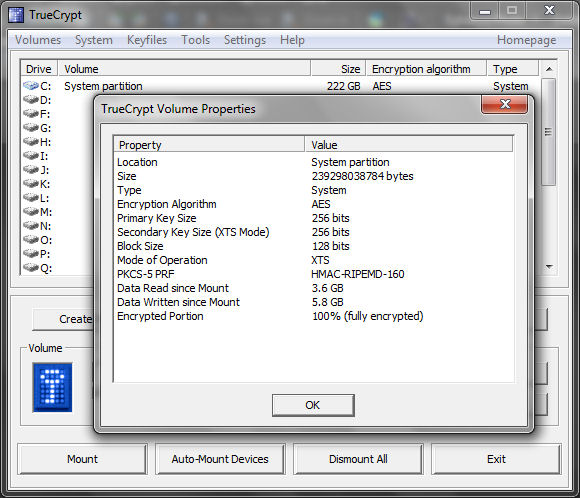Click the Type column header in drive list
The width and height of the screenshot is (580, 498).
513,68
